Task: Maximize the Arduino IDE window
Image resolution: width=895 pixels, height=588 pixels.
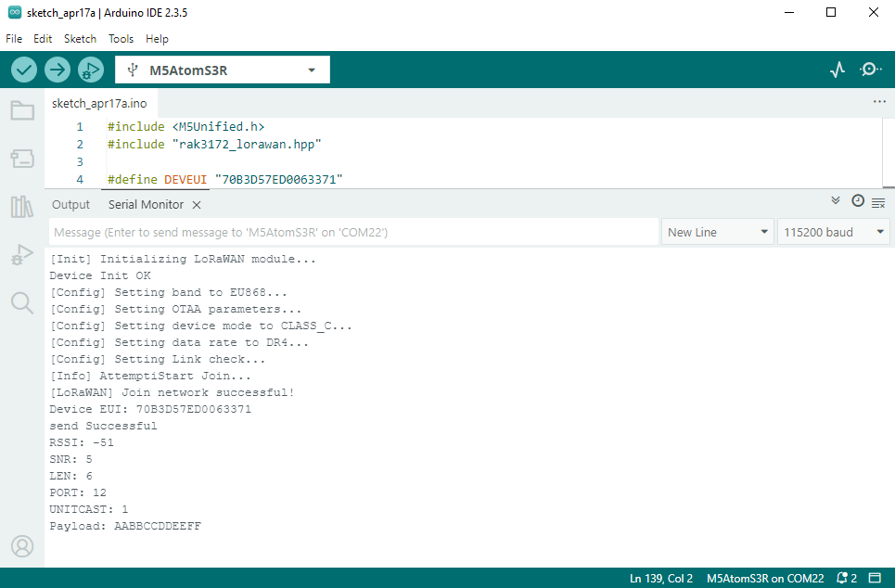Action: [831, 12]
